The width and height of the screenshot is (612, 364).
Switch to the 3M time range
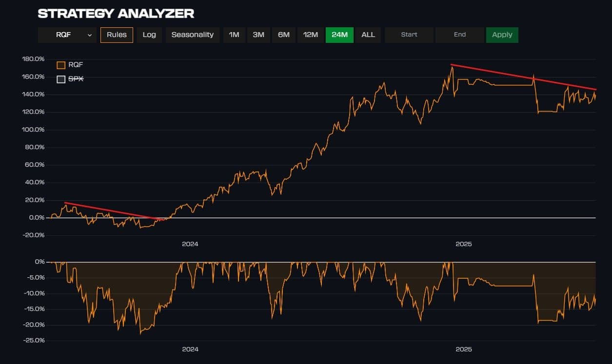pyautogui.click(x=258, y=35)
